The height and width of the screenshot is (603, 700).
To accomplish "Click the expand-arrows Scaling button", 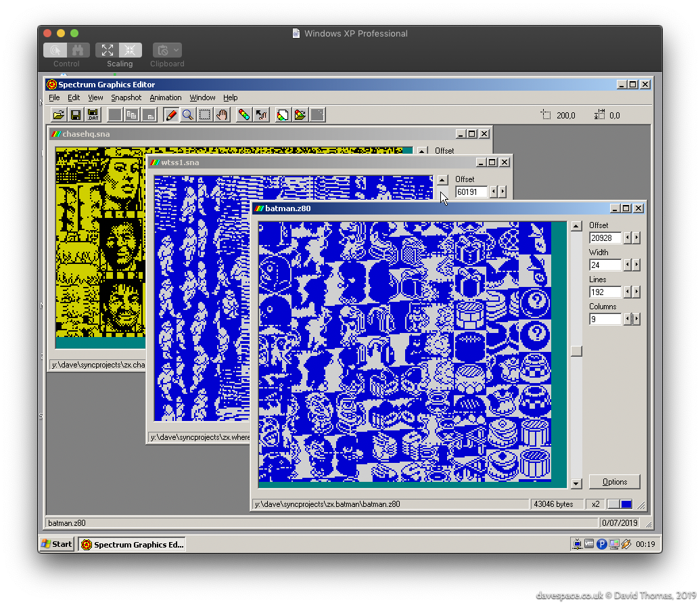I will pos(107,50).
